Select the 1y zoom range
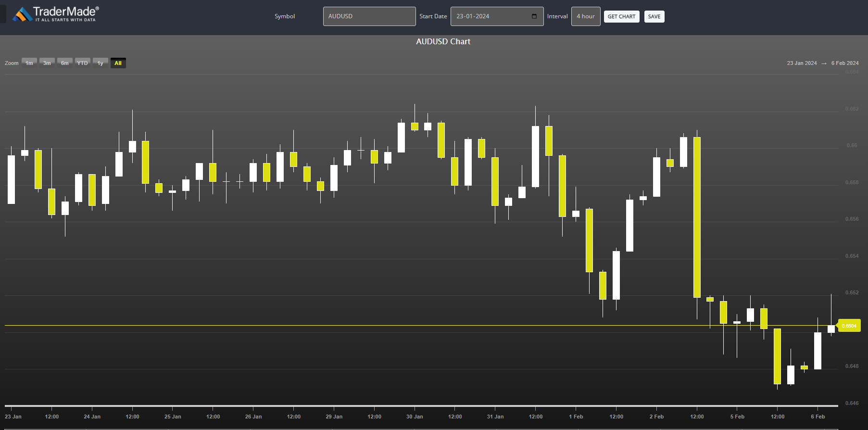868x430 pixels. (101, 63)
